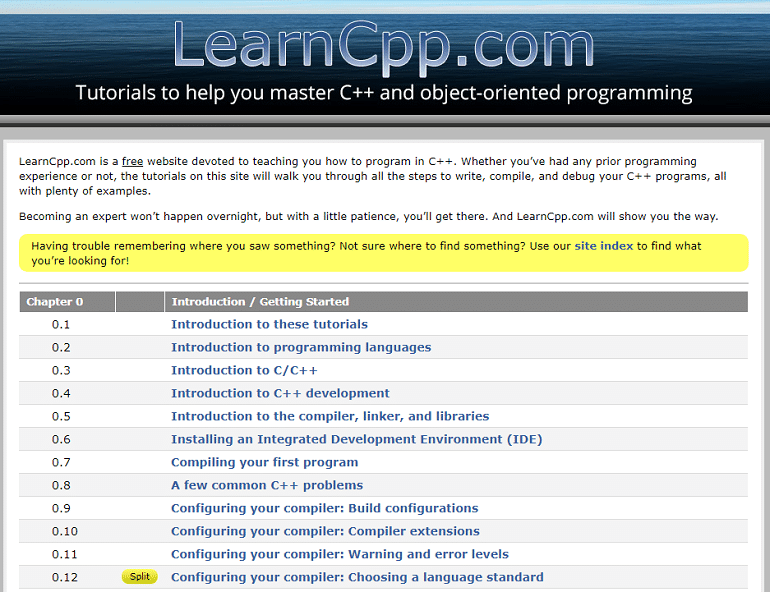This screenshot has width=770, height=592.
Task: Click the underlined word free
Action: [x=132, y=161]
